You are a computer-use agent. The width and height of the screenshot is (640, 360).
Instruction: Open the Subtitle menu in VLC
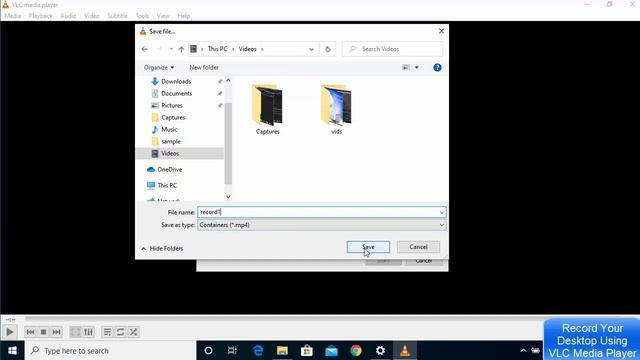pyautogui.click(x=118, y=16)
